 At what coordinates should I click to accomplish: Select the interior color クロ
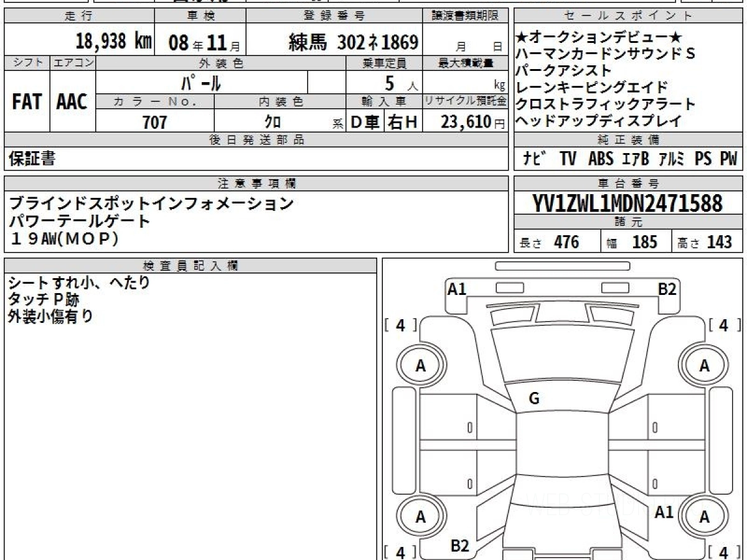[x=273, y=123]
